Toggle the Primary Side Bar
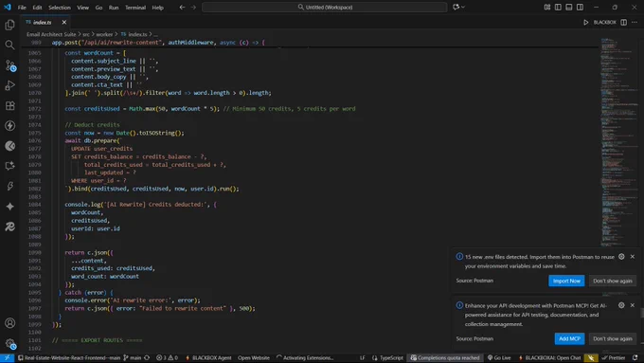The image size is (644, 363). (558, 7)
